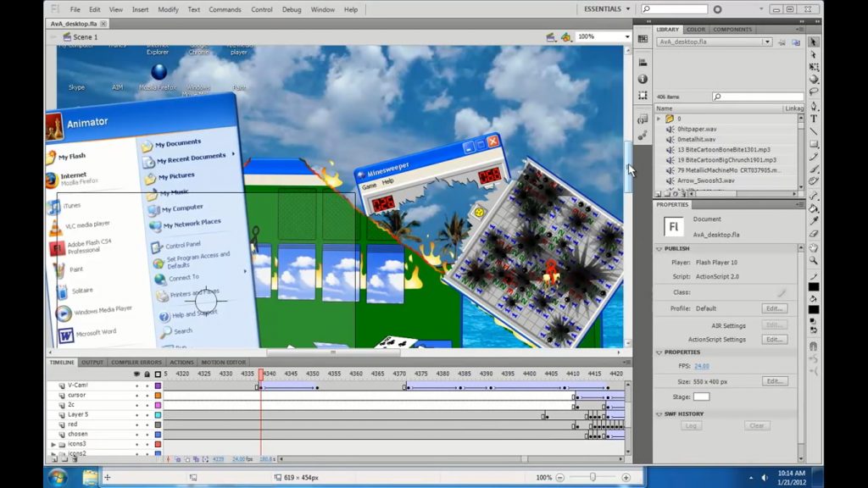Switch to the COMPONENTS tab
The width and height of the screenshot is (868, 488).
tap(732, 30)
